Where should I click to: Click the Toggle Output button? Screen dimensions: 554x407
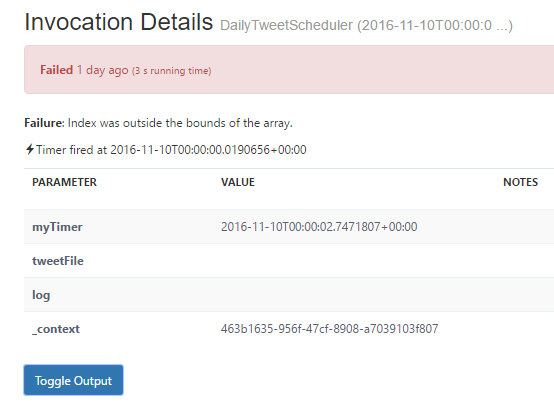point(73,380)
